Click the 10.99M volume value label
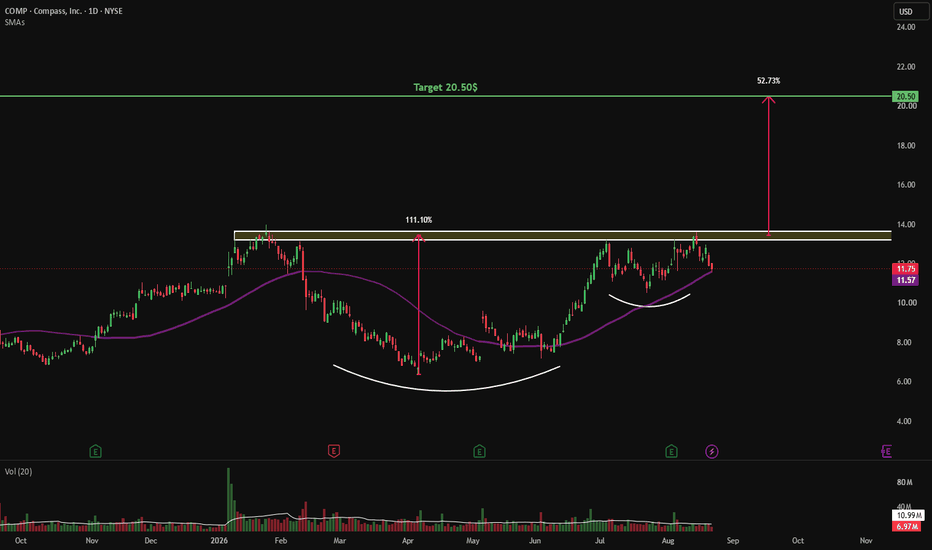 coord(908,516)
